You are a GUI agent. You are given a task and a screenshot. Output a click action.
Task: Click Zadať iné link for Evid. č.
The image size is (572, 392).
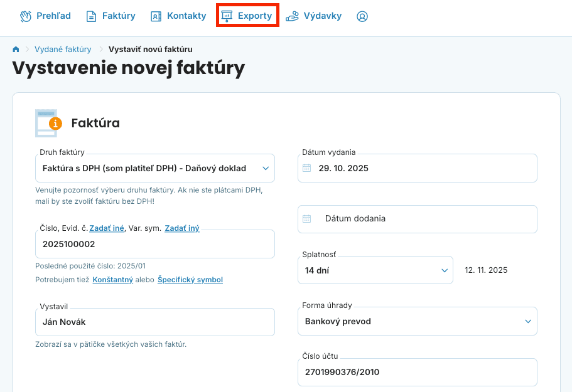tap(107, 228)
